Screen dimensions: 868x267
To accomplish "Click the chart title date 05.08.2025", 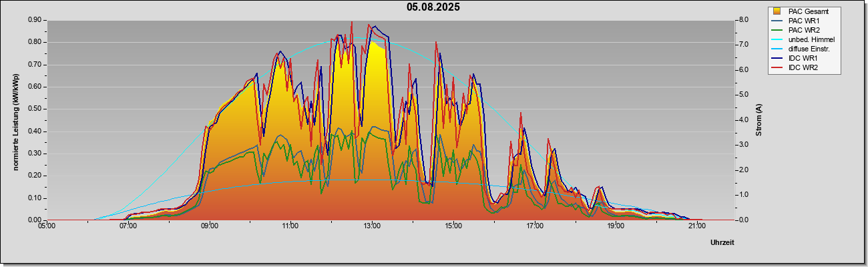I will 433,7.
